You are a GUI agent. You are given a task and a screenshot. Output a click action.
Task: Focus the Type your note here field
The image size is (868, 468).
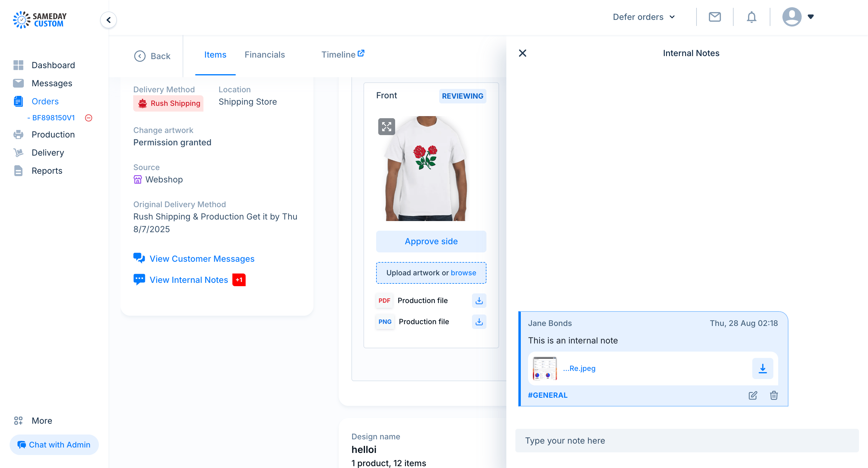(687, 440)
